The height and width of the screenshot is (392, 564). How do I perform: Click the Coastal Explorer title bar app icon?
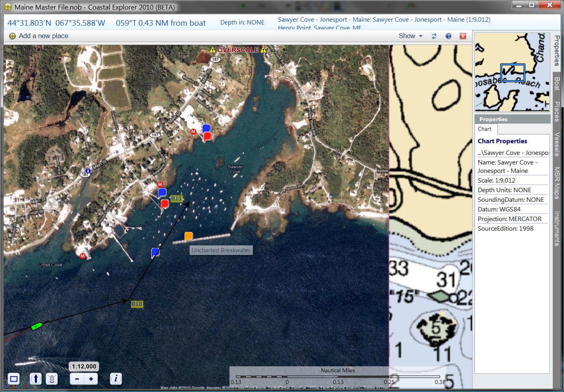click(x=8, y=7)
